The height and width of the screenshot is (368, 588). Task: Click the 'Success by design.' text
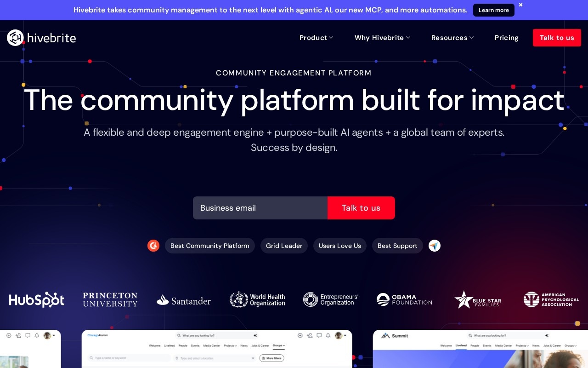tap(294, 148)
